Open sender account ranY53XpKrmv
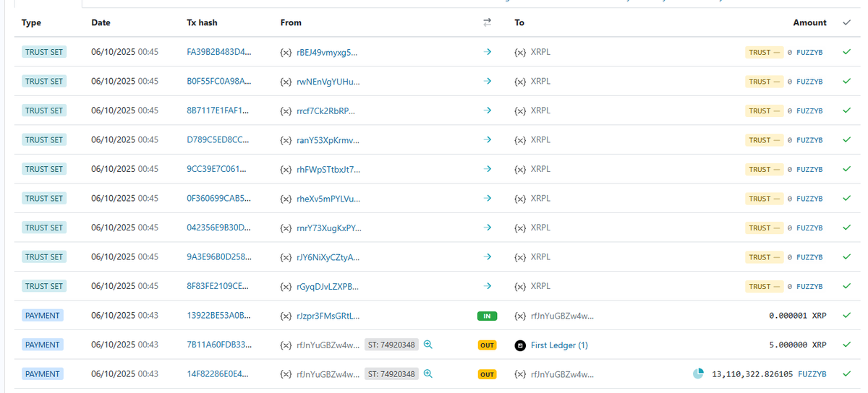The height and width of the screenshot is (393, 868). (x=328, y=140)
